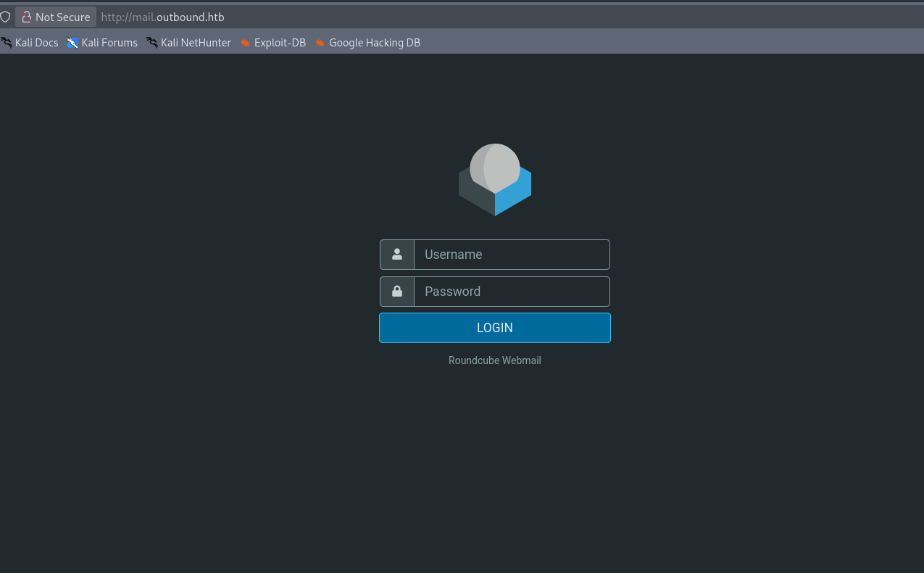Focus the Username input field

click(x=512, y=255)
